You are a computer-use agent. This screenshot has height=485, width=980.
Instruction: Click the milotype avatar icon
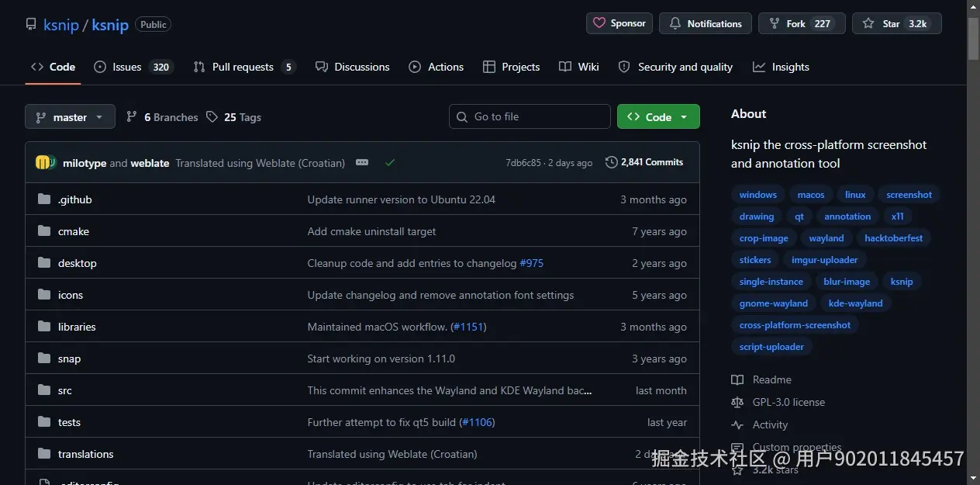[x=43, y=162]
